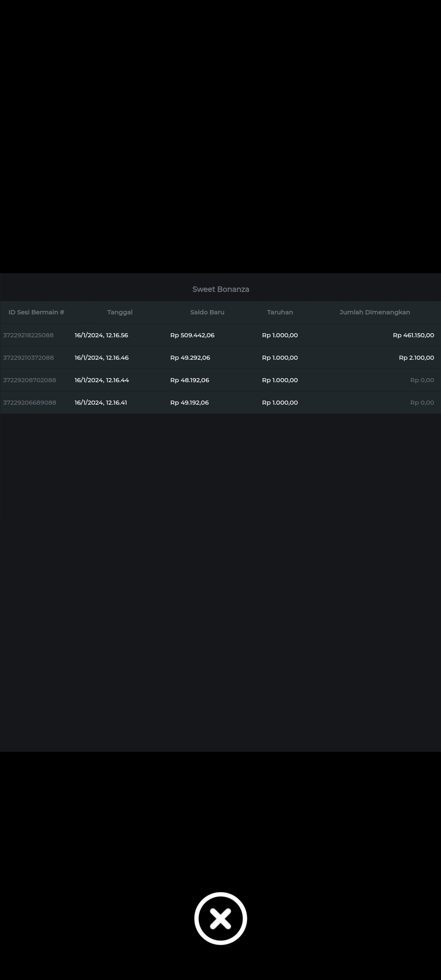Click the Rp 461.150,00 winning amount

pyautogui.click(x=413, y=335)
